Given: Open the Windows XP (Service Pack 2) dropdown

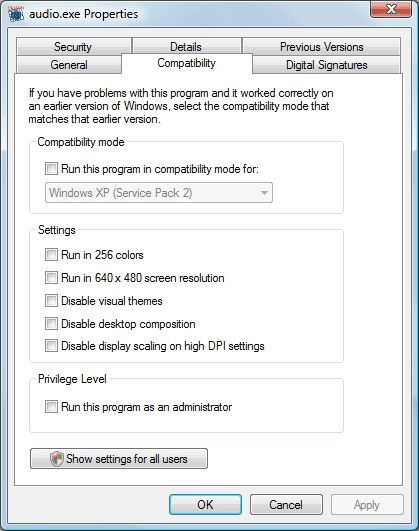Looking at the screenshot, I should click(x=159, y=193).
